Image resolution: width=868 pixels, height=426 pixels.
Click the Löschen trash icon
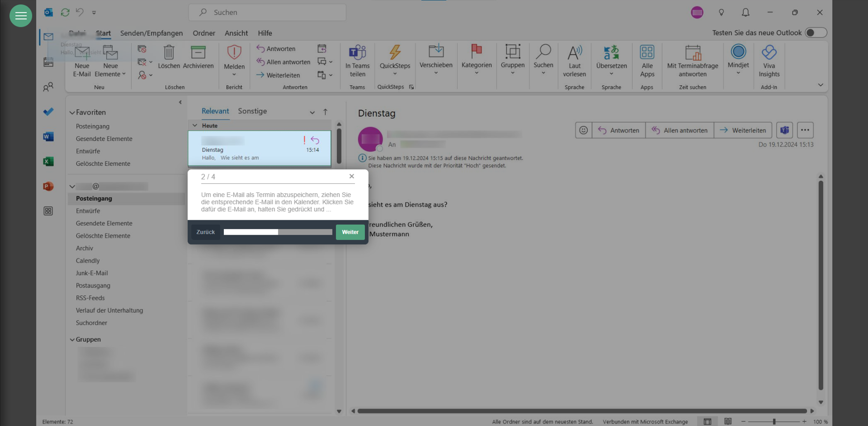pos(169,53)
